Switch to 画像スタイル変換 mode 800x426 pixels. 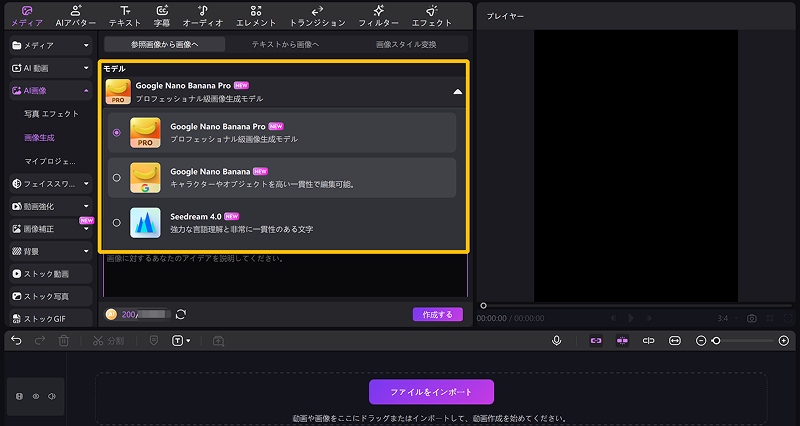click(406, 44)
